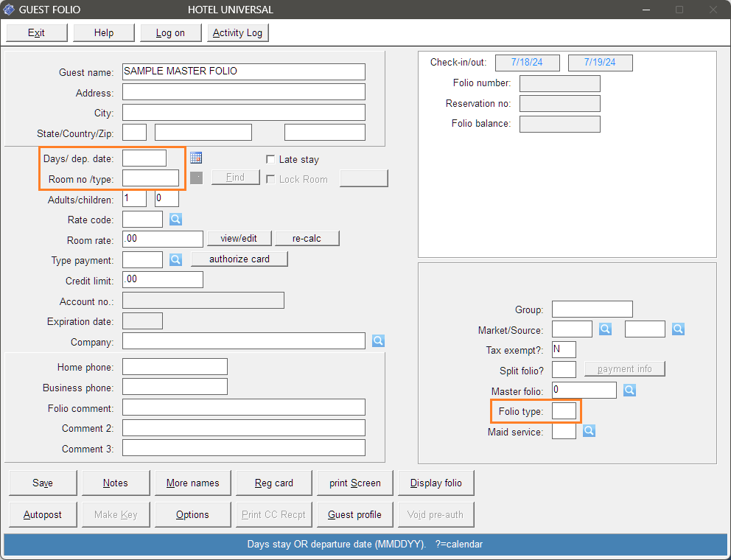Click the Home phone field
This screenshot has height=560, width=731.
[175, 366]
